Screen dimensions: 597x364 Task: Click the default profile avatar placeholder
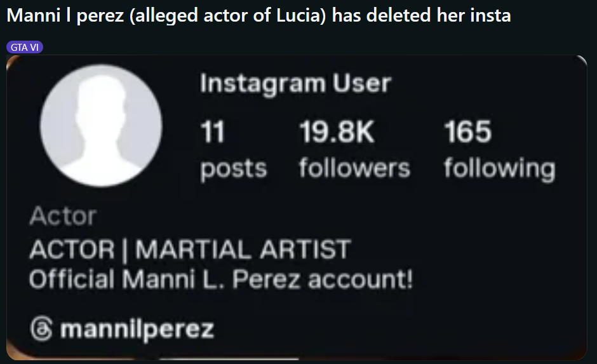coord(101,126)
